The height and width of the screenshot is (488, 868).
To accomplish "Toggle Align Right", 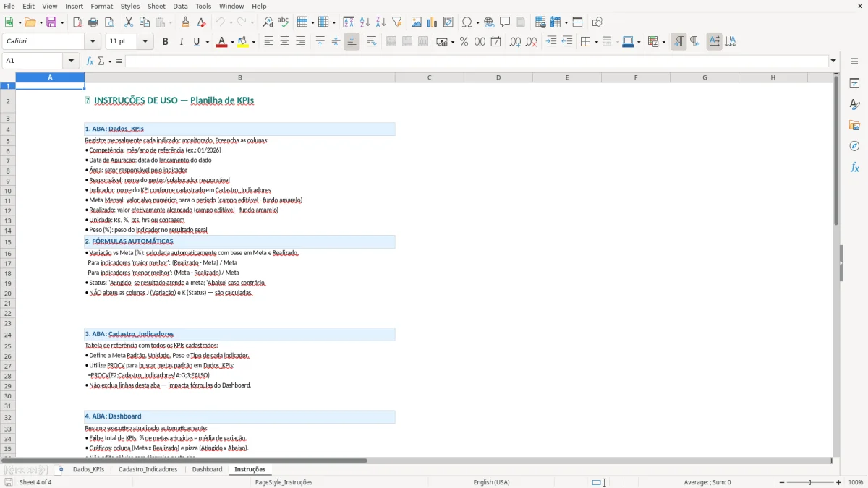I will coord(300,42).
